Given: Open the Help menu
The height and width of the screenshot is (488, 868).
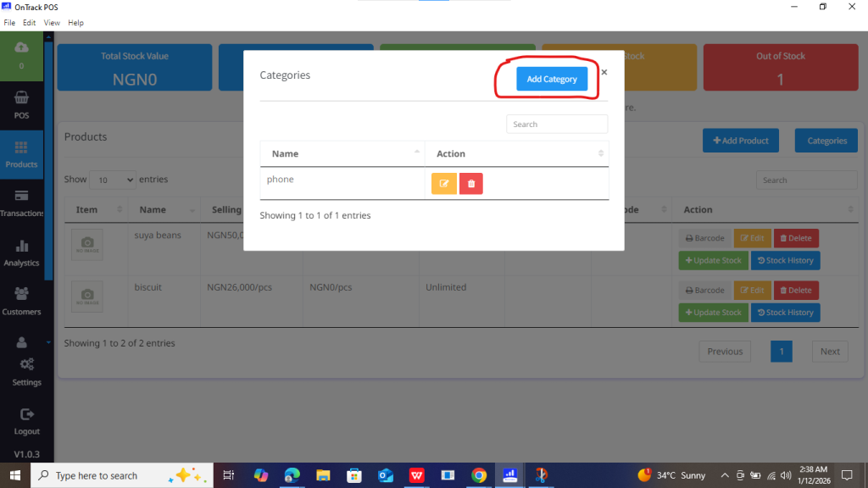Looking at the screenshot, I should pyautogui.click(x=75, y=22).
